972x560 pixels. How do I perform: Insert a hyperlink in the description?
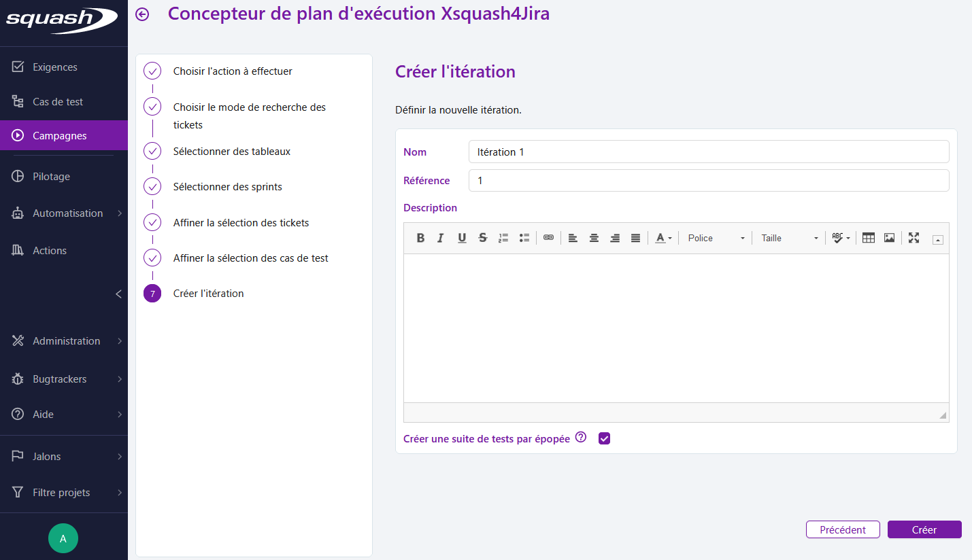[x=548, y=238]
